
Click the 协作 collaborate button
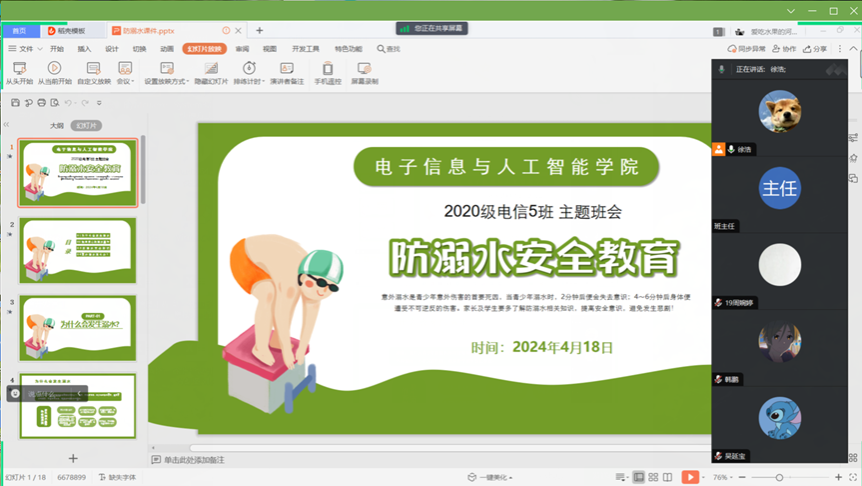click(785, 48)
